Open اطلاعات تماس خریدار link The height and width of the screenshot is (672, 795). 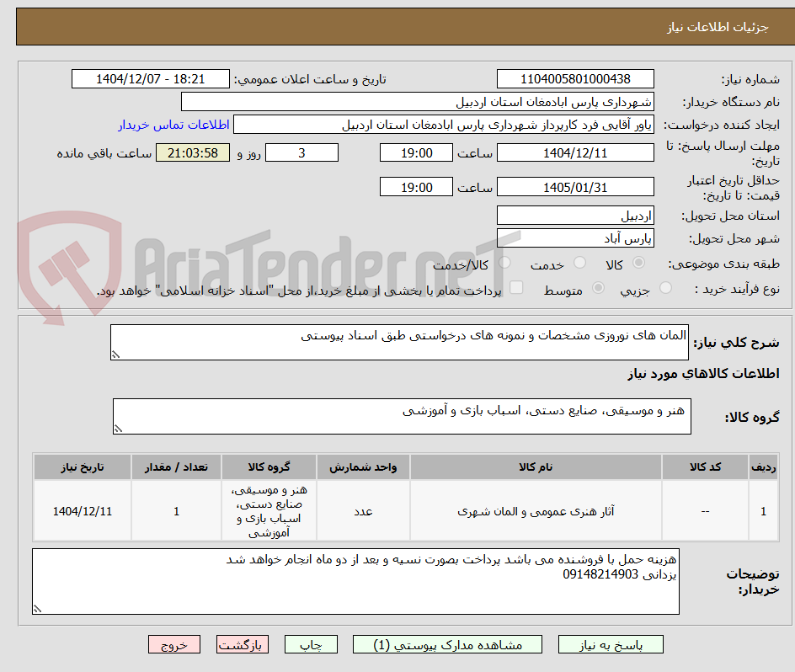pyautogui.click(x=173, y=125)
